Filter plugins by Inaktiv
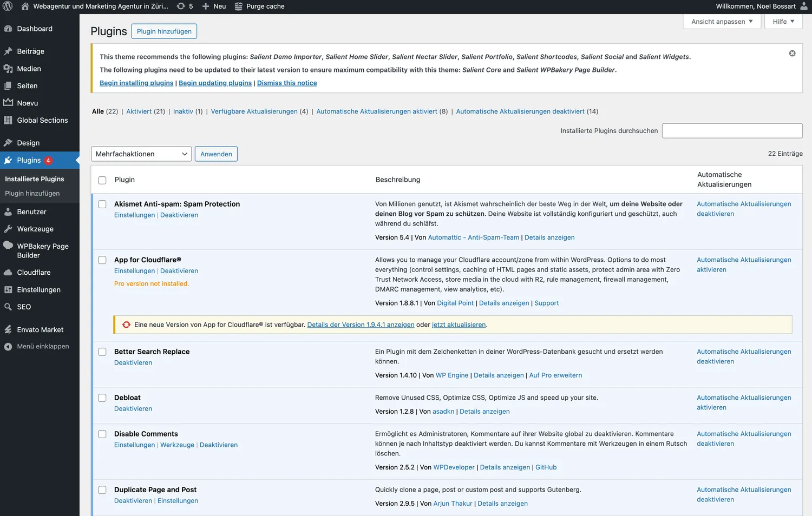The width and height of the screenshot is (812, 516). [x=182, y=111]
